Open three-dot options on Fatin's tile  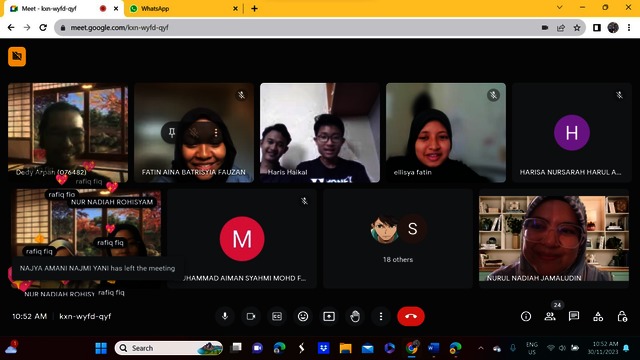(x=216, y=133)
